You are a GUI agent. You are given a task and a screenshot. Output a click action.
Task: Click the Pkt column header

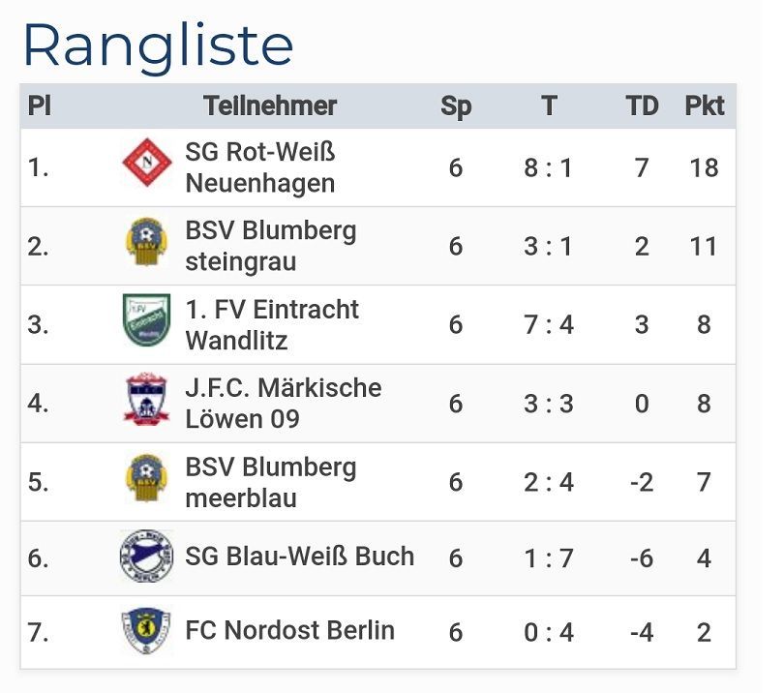point(704,105)
